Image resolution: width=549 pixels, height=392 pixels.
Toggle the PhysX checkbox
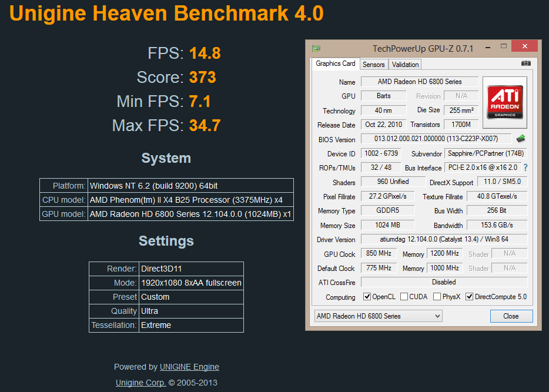pos(437,296)
